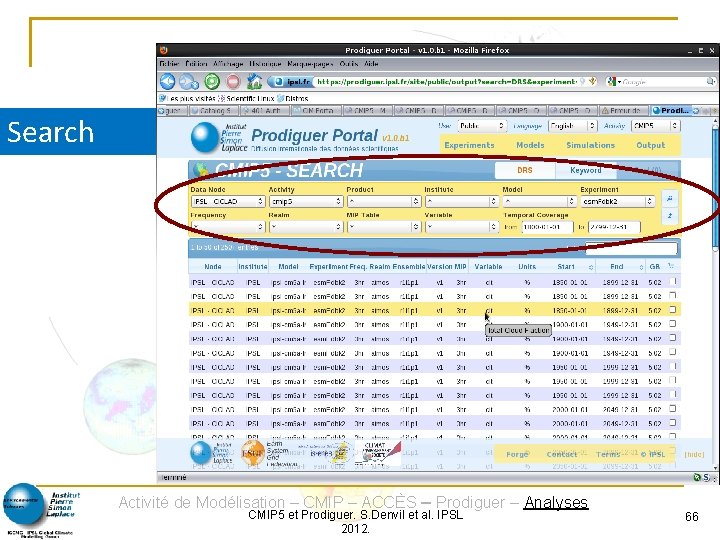Reload the page with the green refresh icon
The image size is (720, 540).
[212, 82]
